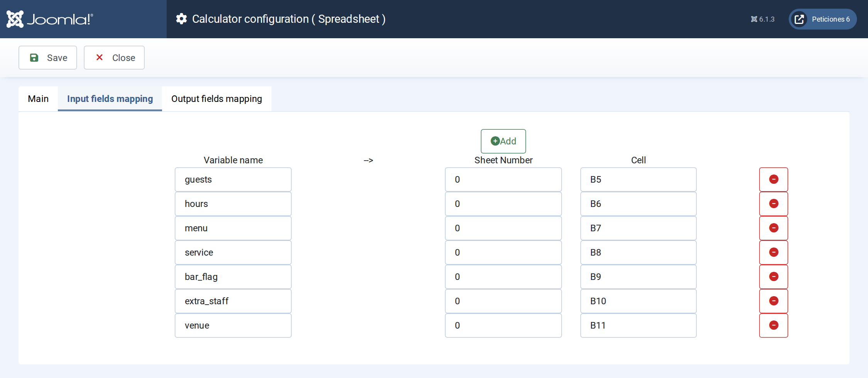Focus the cell field containing B8
Image resolution: width=868 pixels, height=378 pixels.
tap(638, 253)
